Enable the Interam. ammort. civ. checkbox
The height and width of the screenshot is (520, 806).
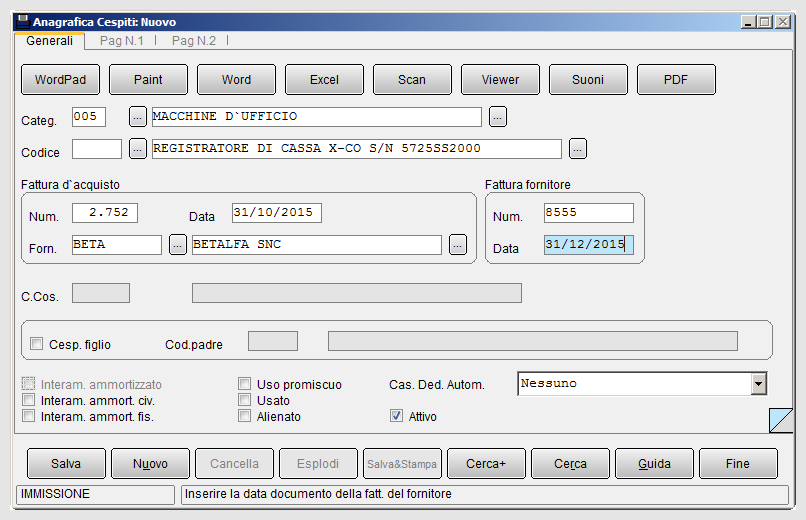(x=29, y=400)
